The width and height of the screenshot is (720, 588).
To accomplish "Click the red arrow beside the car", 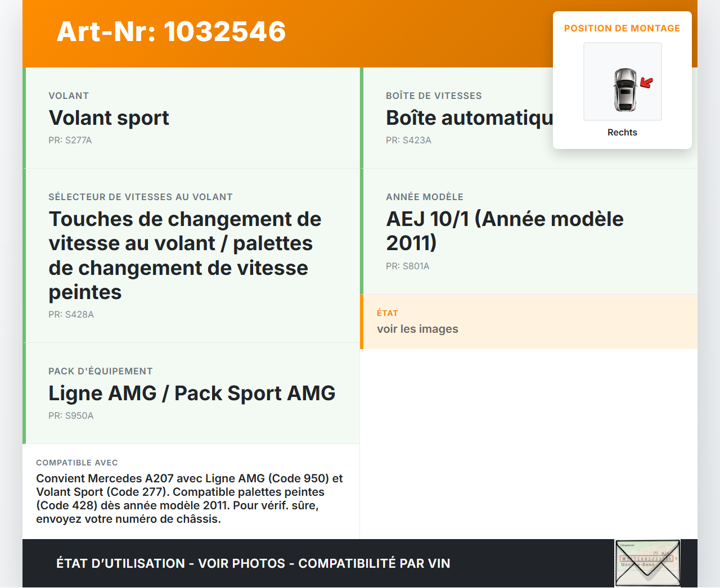I will [x=647, y=83].
